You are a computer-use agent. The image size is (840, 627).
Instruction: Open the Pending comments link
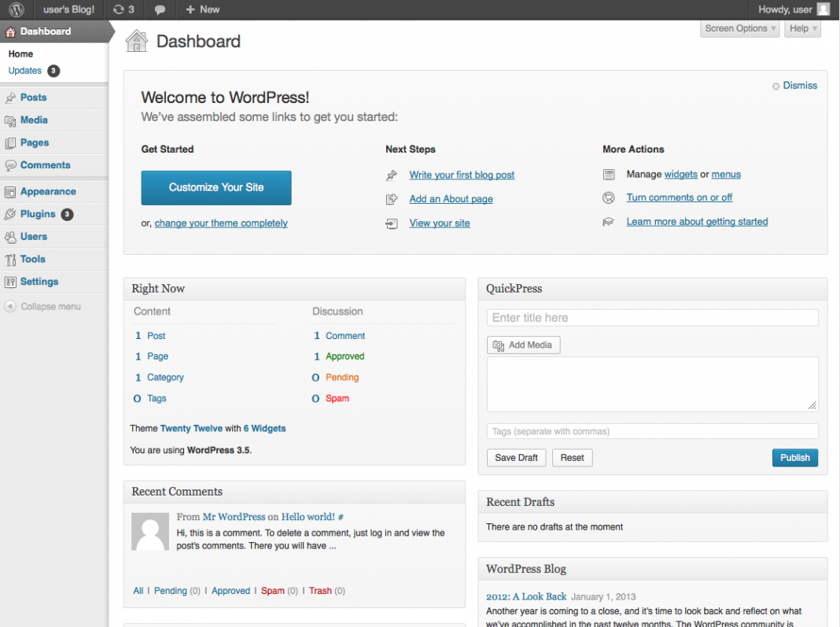coord(342,378)
